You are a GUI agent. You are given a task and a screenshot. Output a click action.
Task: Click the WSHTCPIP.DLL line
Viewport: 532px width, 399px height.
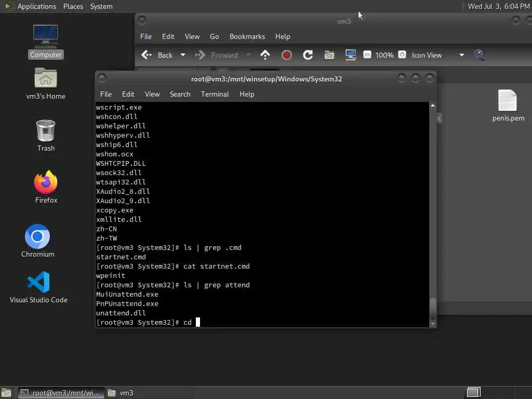pyautogui.click(x=121, y=163)
